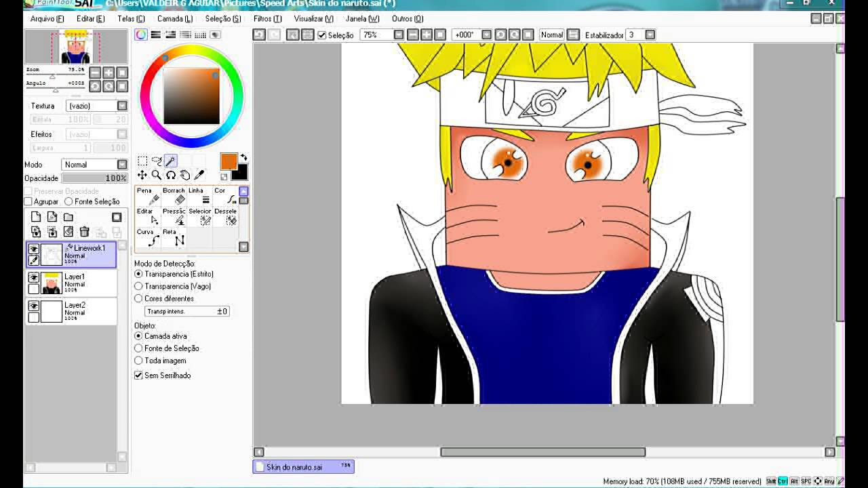Open the Estabilizador value dropdown

650,35
